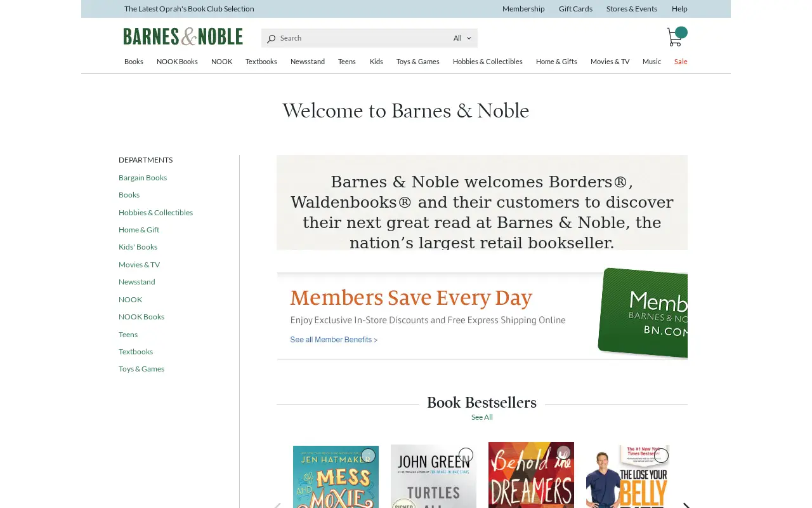Viewport: 812px width, 508px height.
Task: Open Hobbies & Collectibles in navigation bar
Action: click(x=488, y=62)
